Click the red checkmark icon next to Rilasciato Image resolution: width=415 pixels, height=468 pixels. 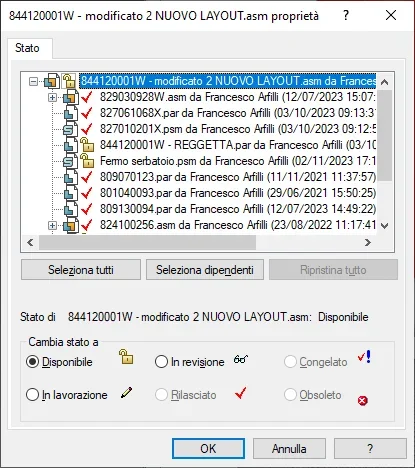[240, 393]
